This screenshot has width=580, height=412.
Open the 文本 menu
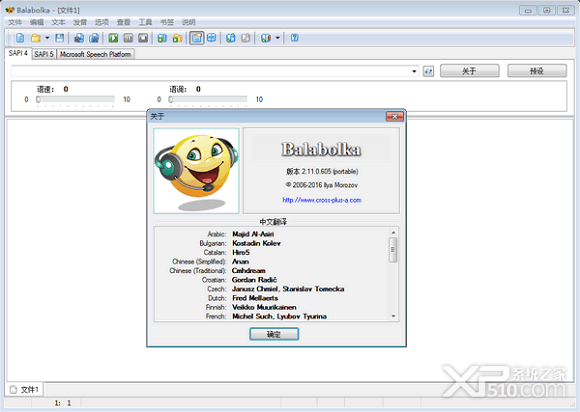click(x=58, y=22)
